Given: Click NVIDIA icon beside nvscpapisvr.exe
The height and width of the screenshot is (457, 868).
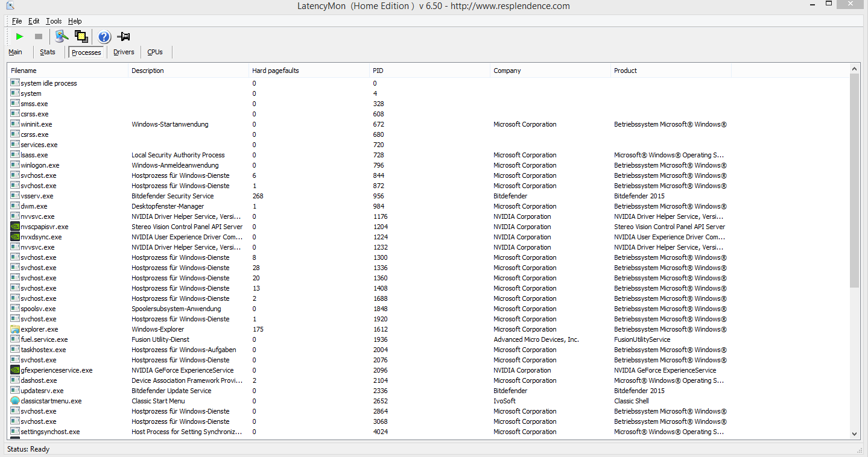Looking at the screenshot, I should tap(15, 227).
